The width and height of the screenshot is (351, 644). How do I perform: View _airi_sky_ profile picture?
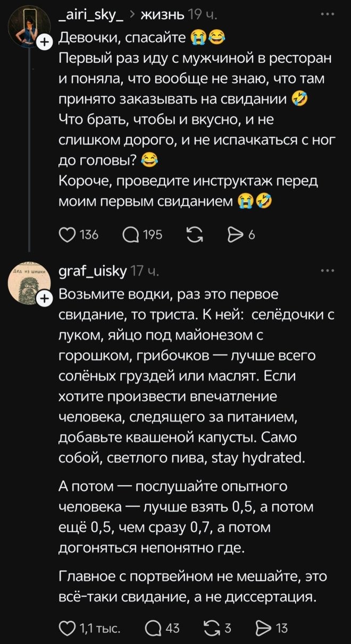[x=28, y=28]
